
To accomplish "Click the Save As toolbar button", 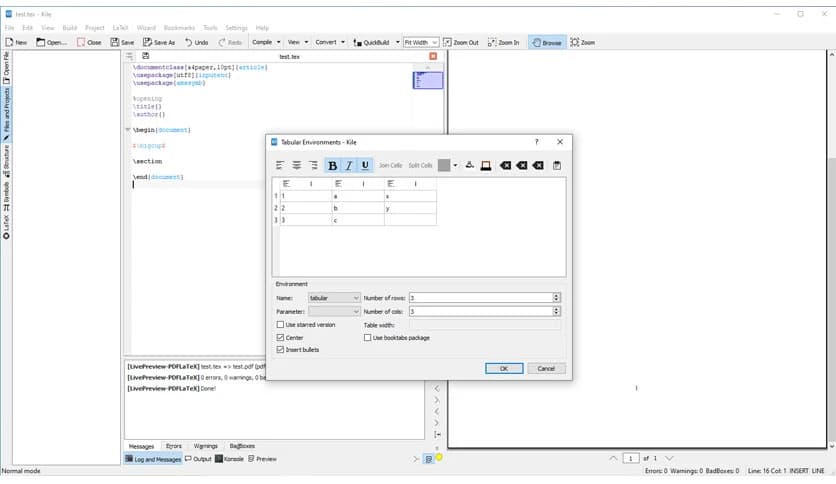I will 158,43.
